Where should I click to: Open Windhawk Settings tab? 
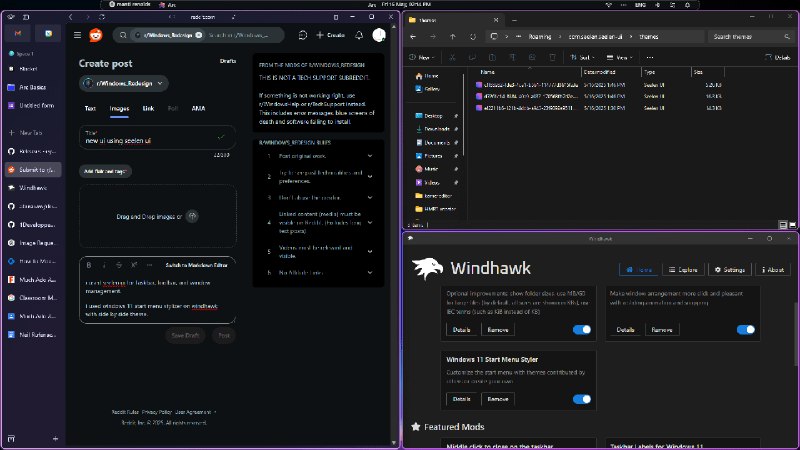tap(730, 269)
